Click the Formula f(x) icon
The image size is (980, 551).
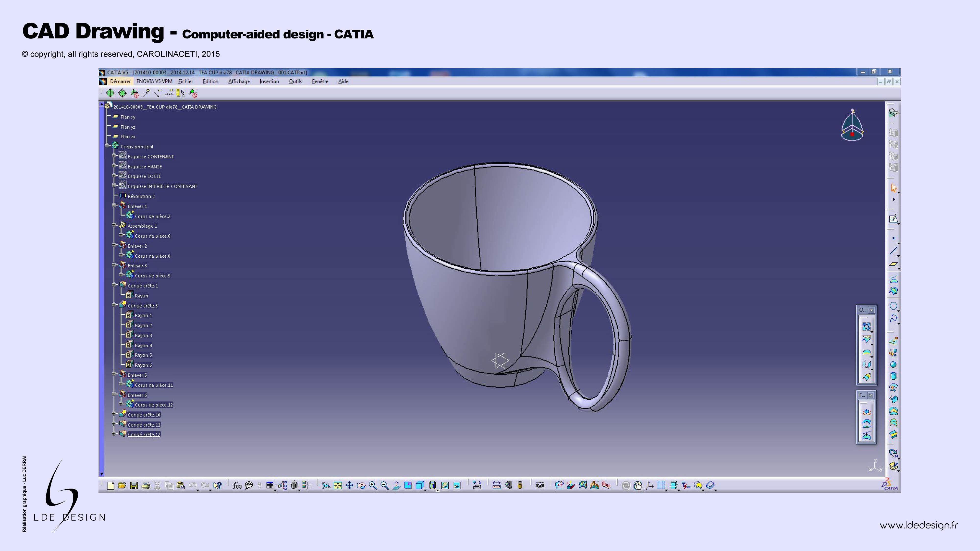[x=237, y=486]
